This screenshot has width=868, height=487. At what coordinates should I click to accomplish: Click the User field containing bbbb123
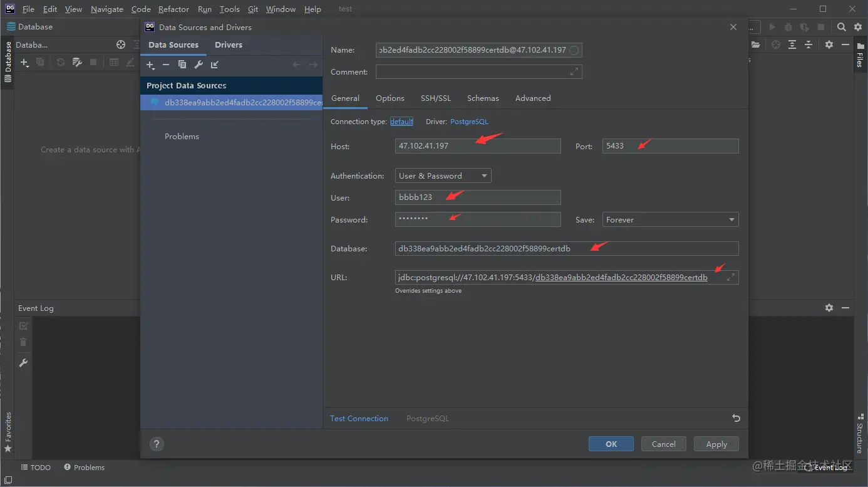478,197
